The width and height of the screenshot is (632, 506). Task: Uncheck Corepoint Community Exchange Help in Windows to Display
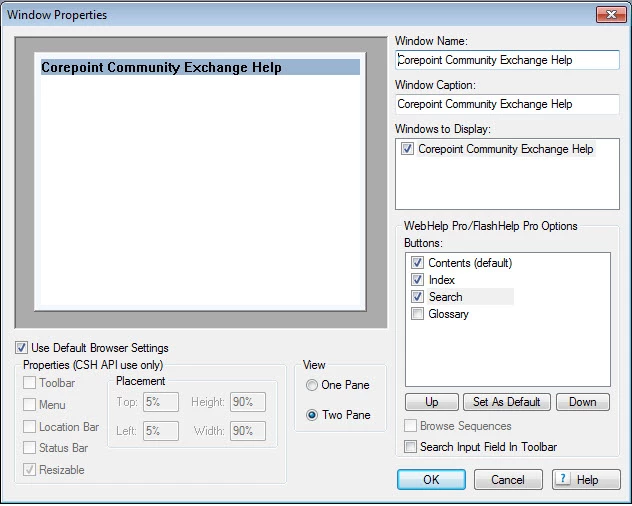point(407,149)
